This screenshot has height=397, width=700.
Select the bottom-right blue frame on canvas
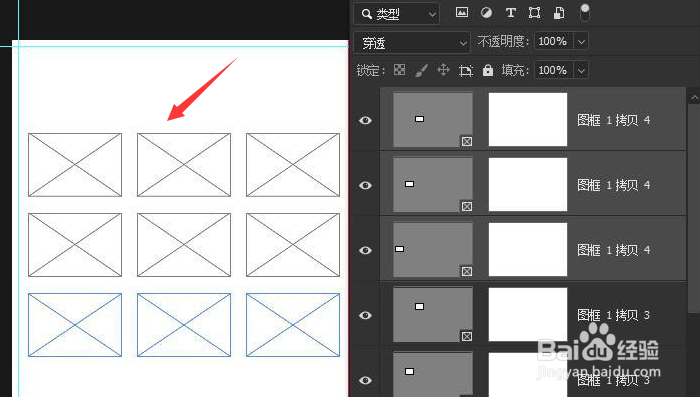click(293, 325)
